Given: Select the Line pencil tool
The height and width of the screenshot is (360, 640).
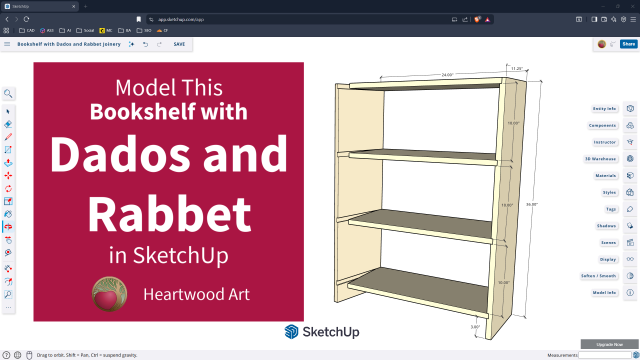Looking at the screenshot, I should click(8, 137).
